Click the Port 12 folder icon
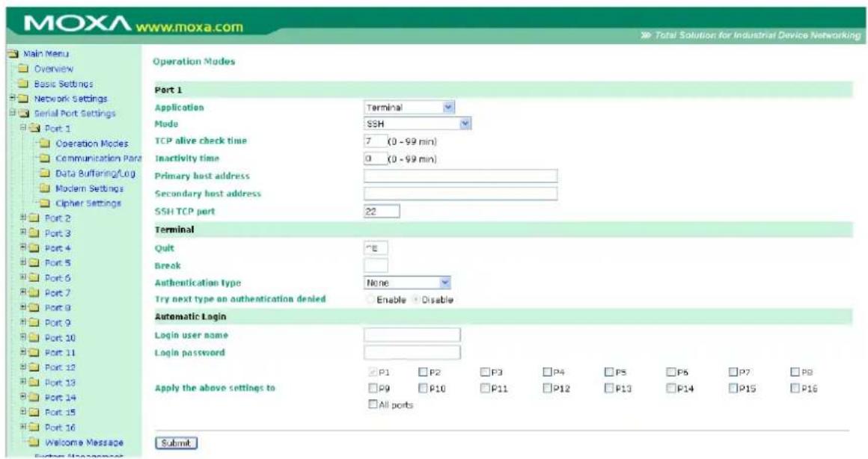This screenshot has height=459, width=868. click(x=34, y=367)
